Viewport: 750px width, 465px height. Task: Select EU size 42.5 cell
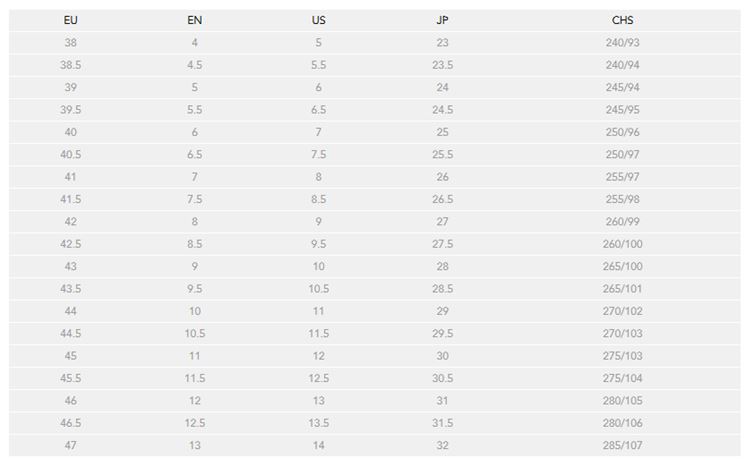tap(71, 244)
